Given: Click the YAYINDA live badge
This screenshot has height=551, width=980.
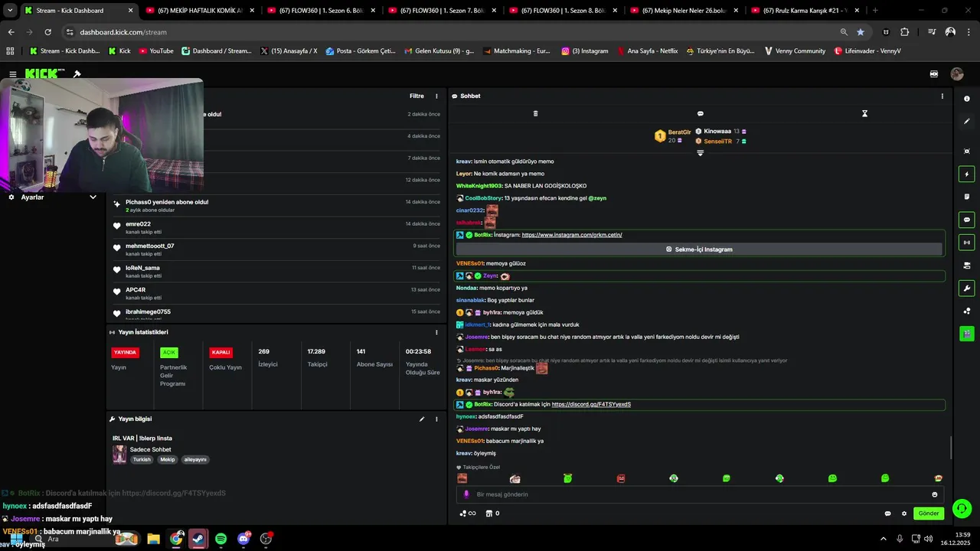Looking at the screenshot, I should tap(125, 353).
